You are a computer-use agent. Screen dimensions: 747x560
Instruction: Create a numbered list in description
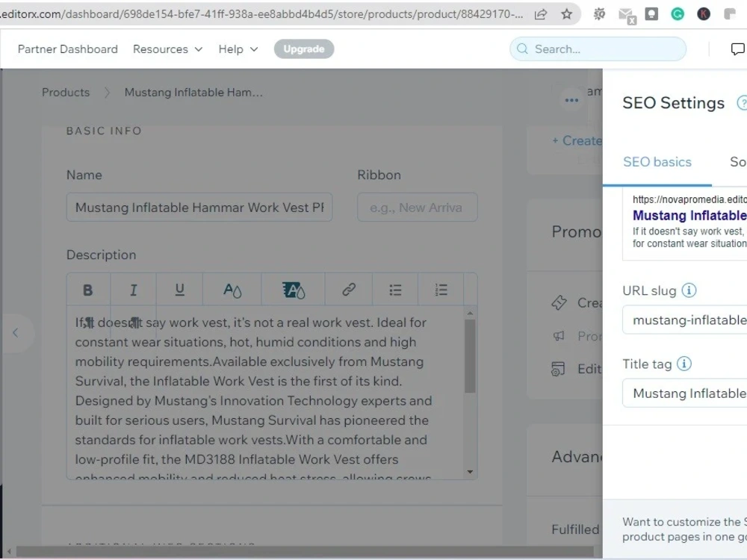[x=441, y=290]
